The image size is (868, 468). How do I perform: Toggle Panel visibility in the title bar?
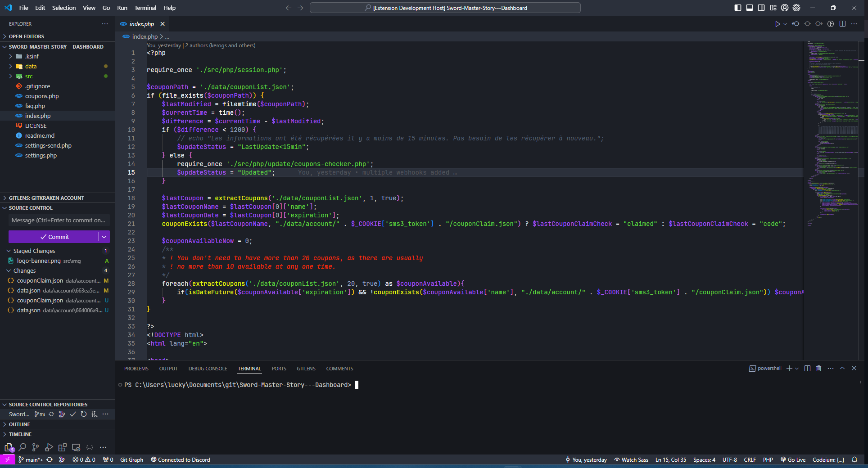pyautogui.click(x=750, y=8)
